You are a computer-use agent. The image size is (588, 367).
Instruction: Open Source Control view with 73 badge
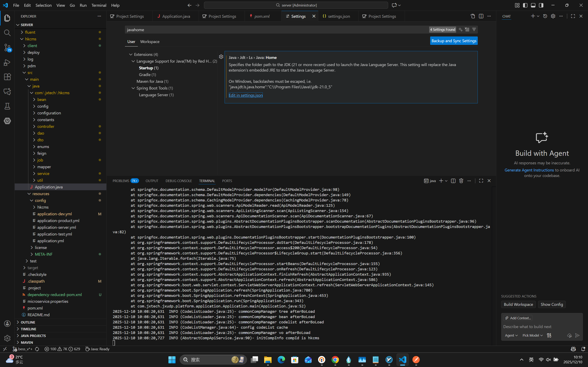[7, 48]
